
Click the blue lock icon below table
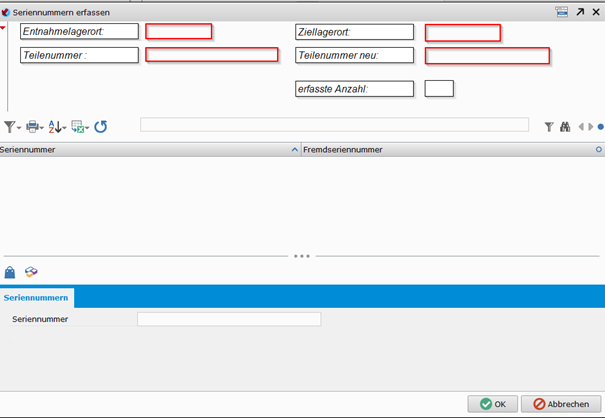[10, 272]
